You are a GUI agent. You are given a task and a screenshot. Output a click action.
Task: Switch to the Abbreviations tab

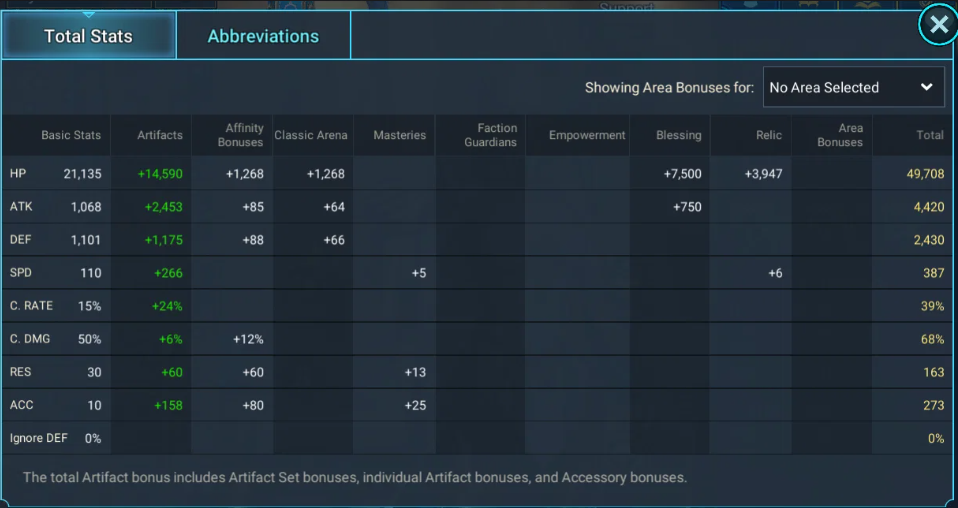263,36
